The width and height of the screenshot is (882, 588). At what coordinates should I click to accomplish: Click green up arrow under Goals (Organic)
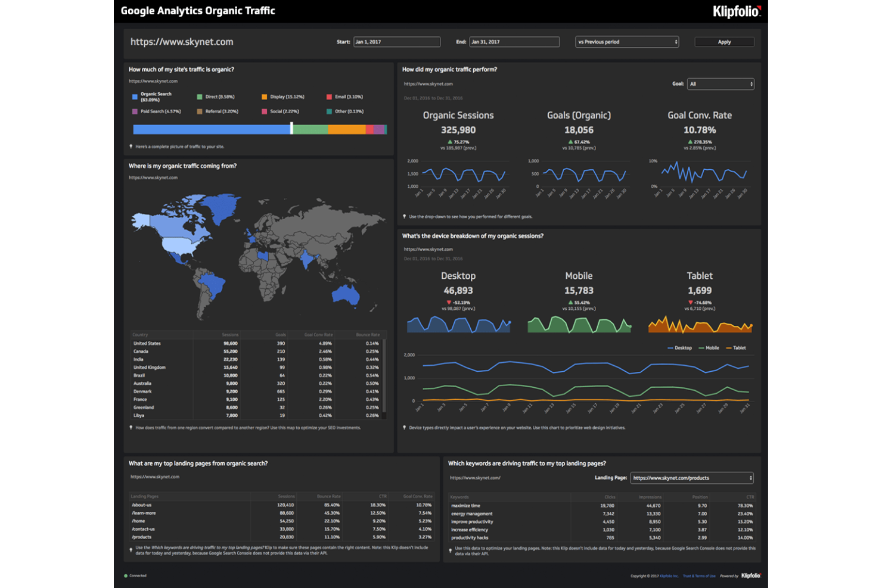[570, 142]
